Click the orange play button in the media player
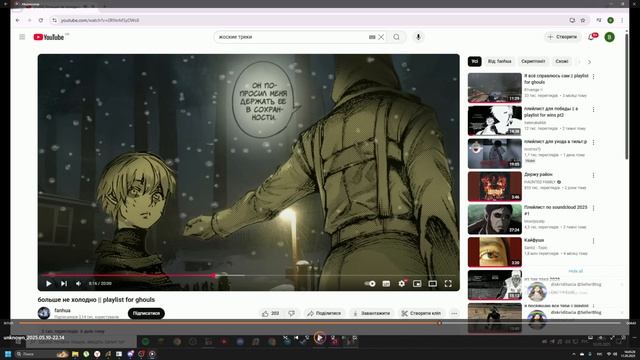 click(x=320, y=338)
